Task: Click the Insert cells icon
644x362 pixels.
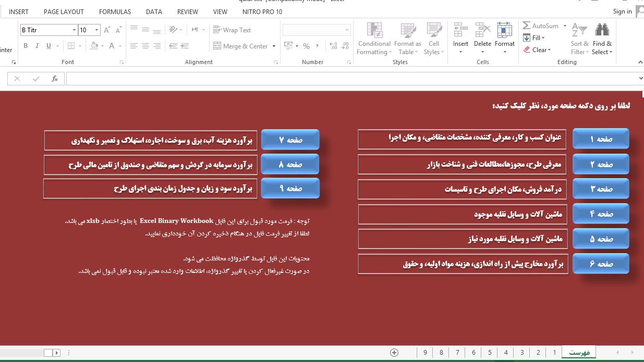Action: [460, 31]
